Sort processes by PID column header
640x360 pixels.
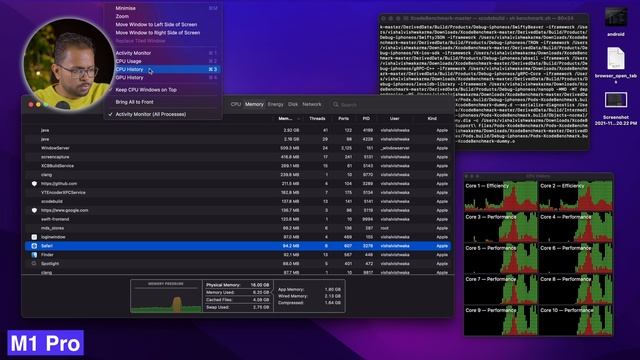366,119
